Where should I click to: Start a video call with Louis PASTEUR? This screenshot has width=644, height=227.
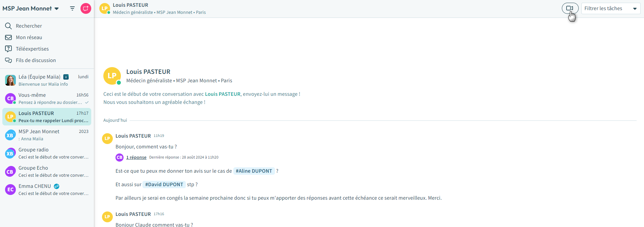pyautogui.click(x=570, y=8)
